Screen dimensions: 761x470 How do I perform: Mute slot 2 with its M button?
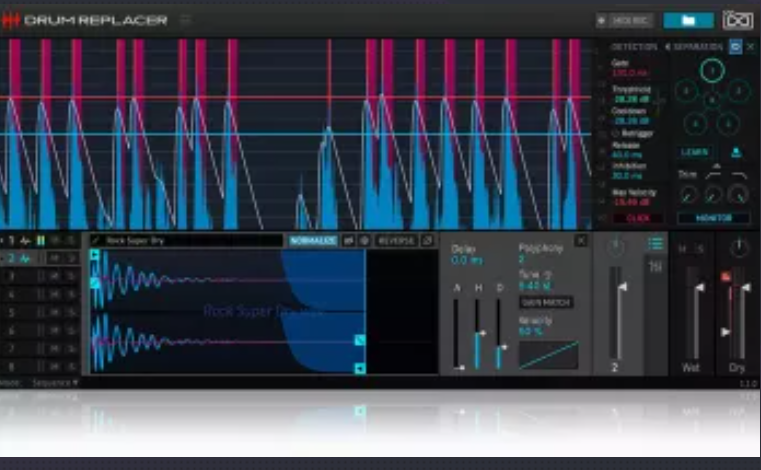(55, 258)
